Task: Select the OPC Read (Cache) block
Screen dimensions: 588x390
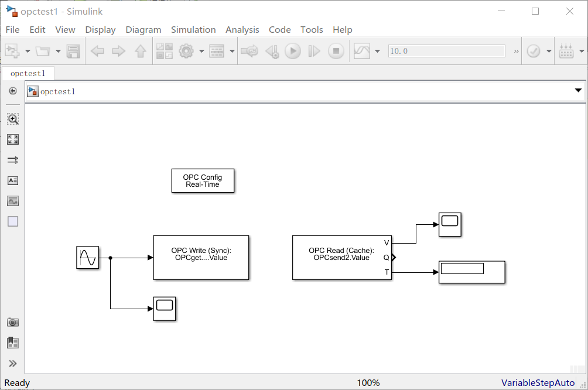Action: click(x=342, y=258)
